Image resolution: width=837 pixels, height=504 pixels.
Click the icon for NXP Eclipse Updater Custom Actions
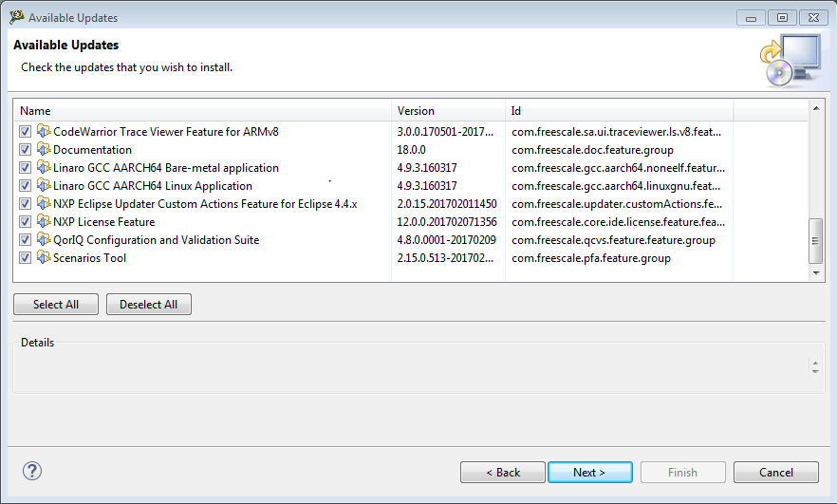(44, 204)
